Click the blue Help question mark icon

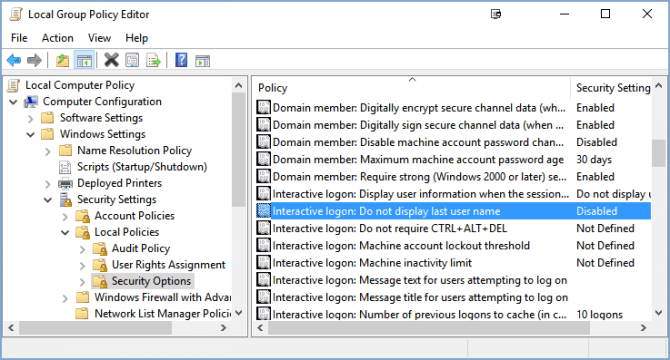point(181,60)
